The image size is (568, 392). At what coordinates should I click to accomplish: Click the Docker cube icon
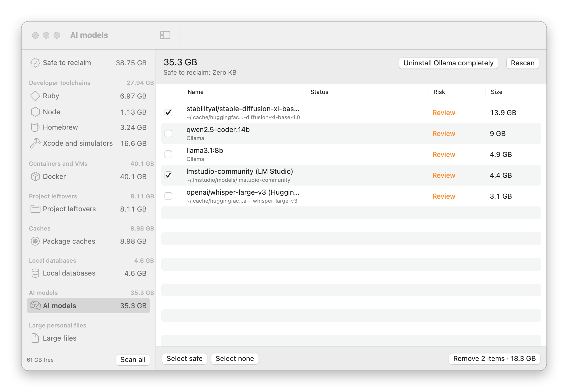pos(35,176)
